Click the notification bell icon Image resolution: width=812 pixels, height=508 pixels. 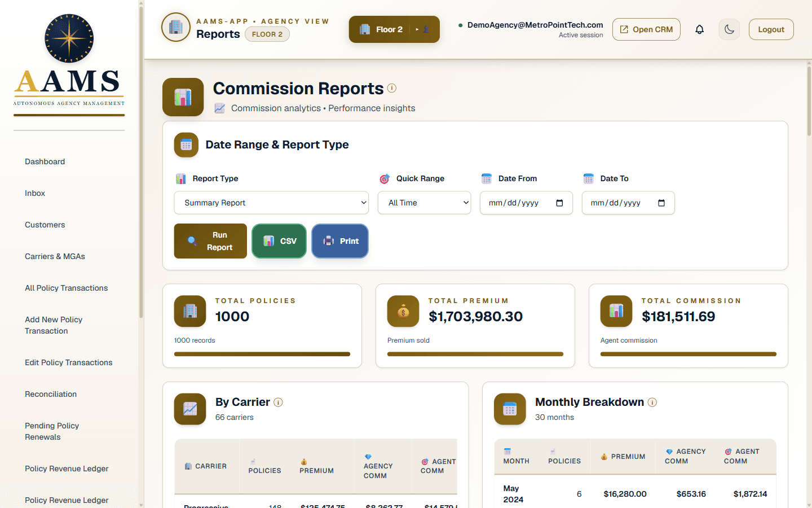coord(699,29)
